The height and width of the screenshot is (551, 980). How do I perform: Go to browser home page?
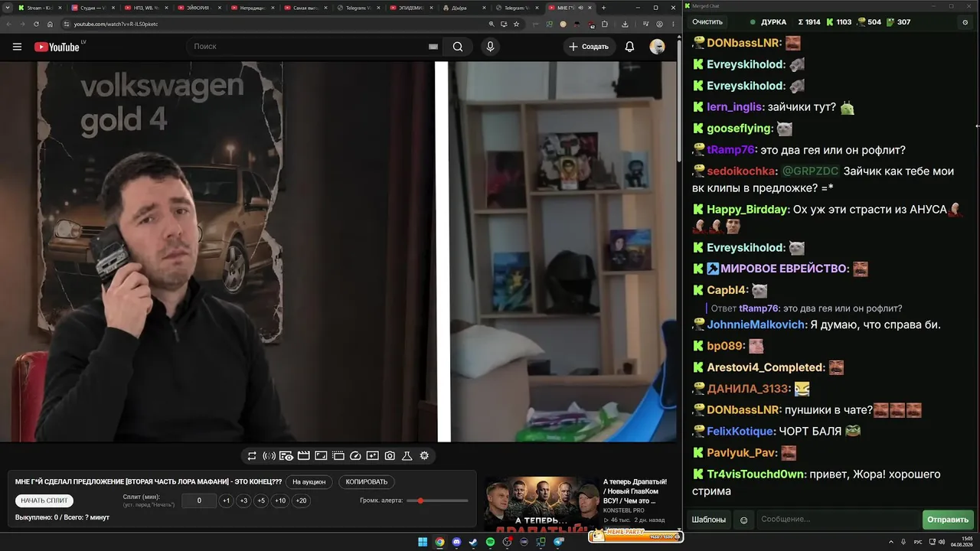(x=51, y=24)
